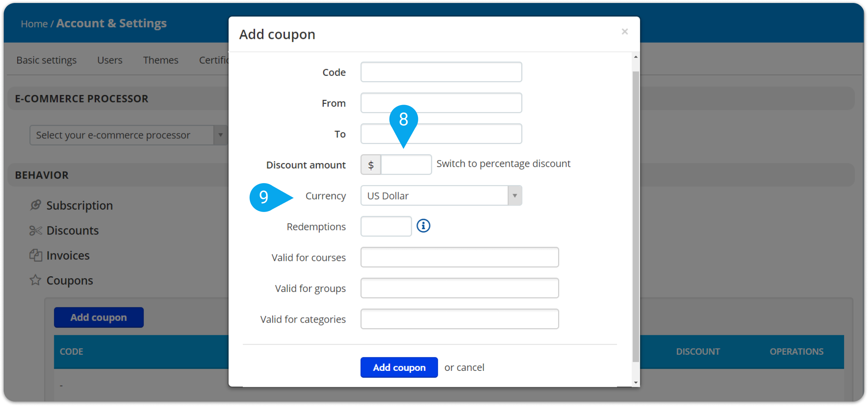Image resolution: width=868 pixels, height=406 pixels.
Task: Click the Invoices documents icon
Action: coord(36,255)
